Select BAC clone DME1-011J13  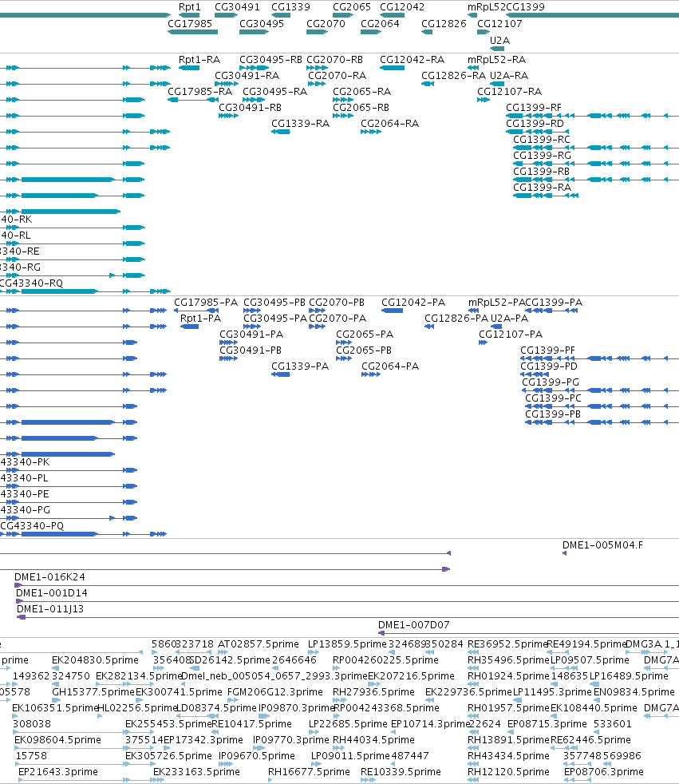50,609
